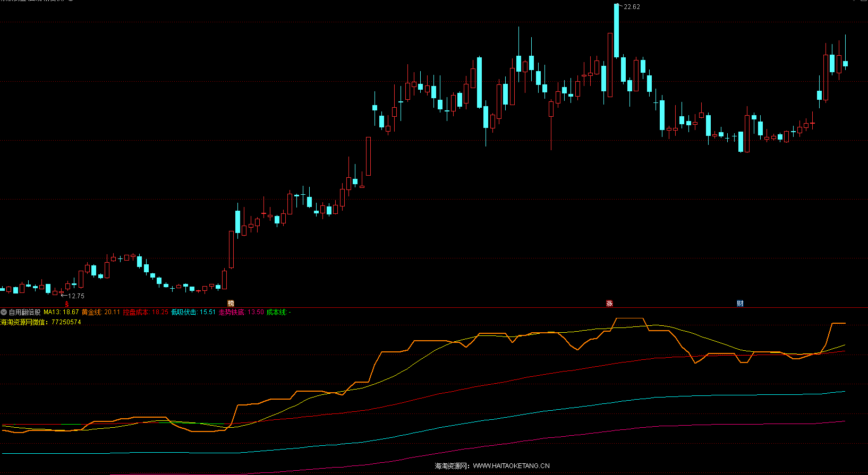Screen dimensions: 868x475
Task: Click the cyan 低吸伏击 line at right end
Action: point(843,392)
